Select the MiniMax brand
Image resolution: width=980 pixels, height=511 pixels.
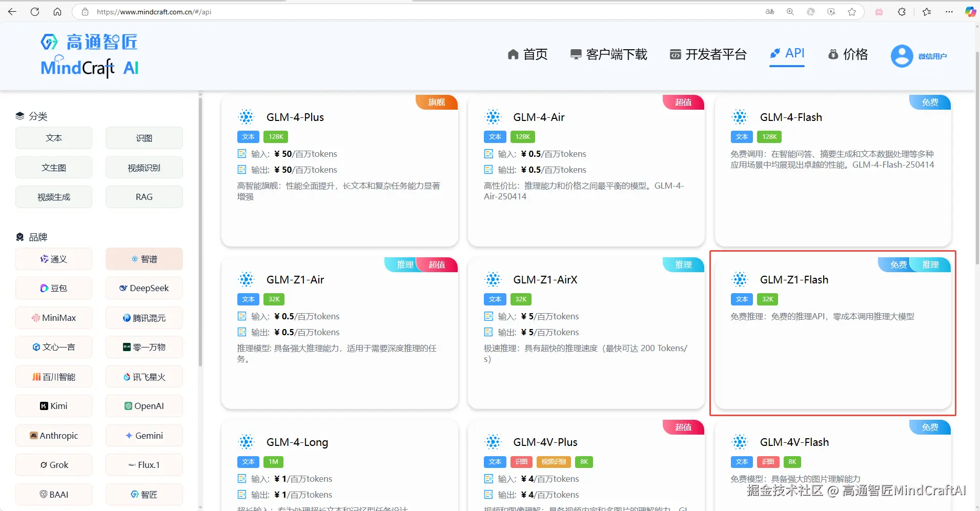point(54,318)
